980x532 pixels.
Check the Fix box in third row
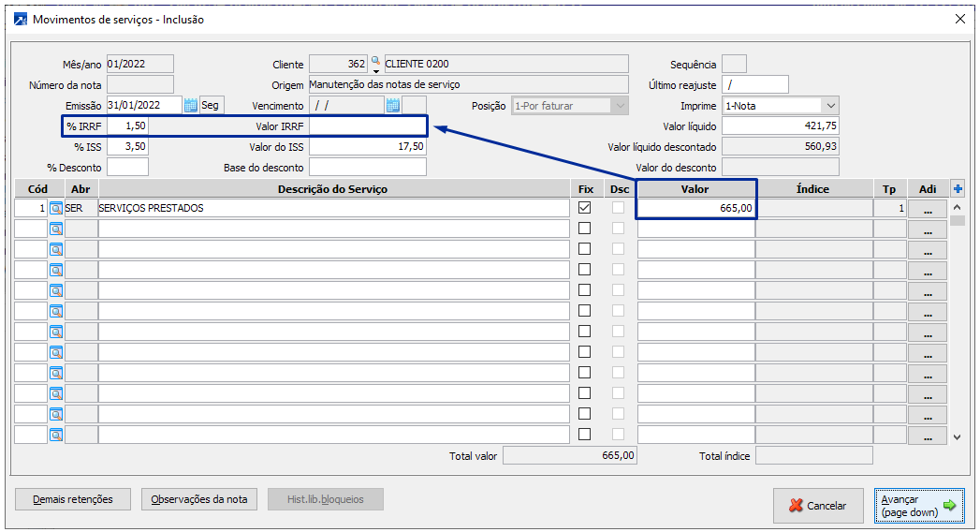(584, 249)
